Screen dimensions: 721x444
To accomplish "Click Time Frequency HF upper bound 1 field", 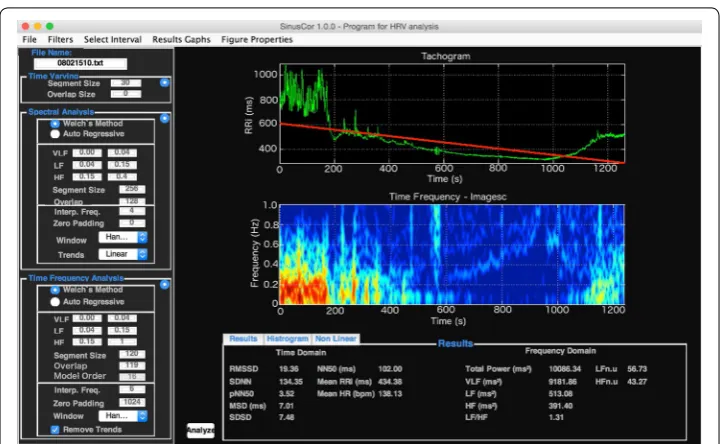I will [x=122, y=342].
